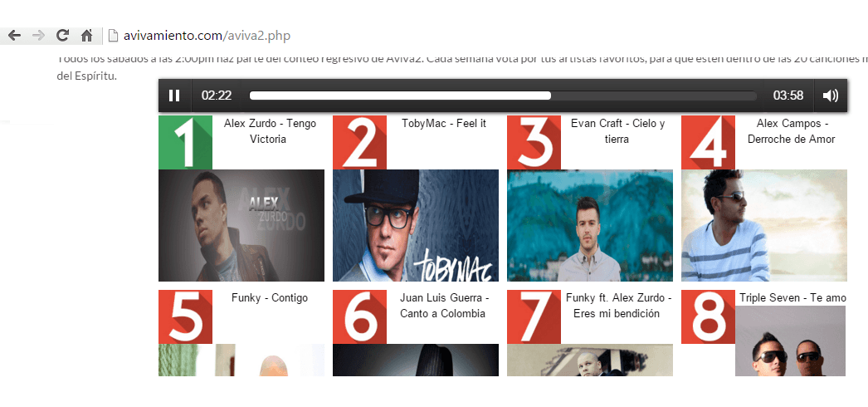Seek within the audio progress bar
868x407 pixels.
click(503, 96)
